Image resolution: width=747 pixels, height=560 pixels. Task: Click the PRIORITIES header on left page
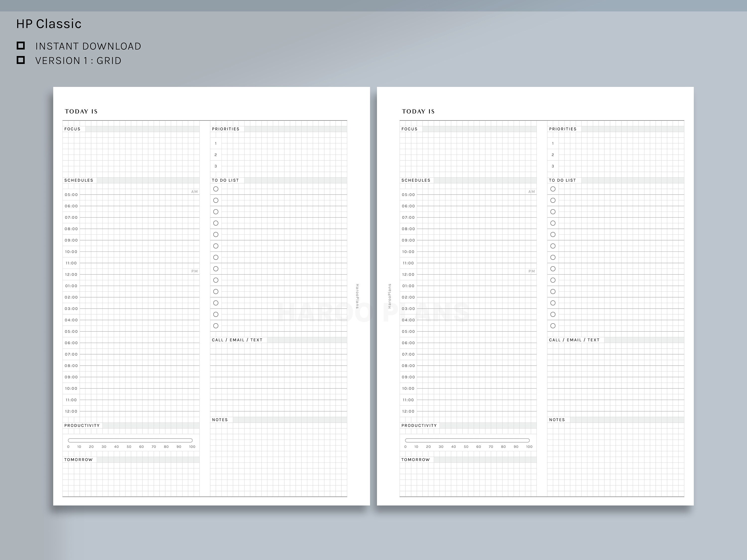click(226, 129)
